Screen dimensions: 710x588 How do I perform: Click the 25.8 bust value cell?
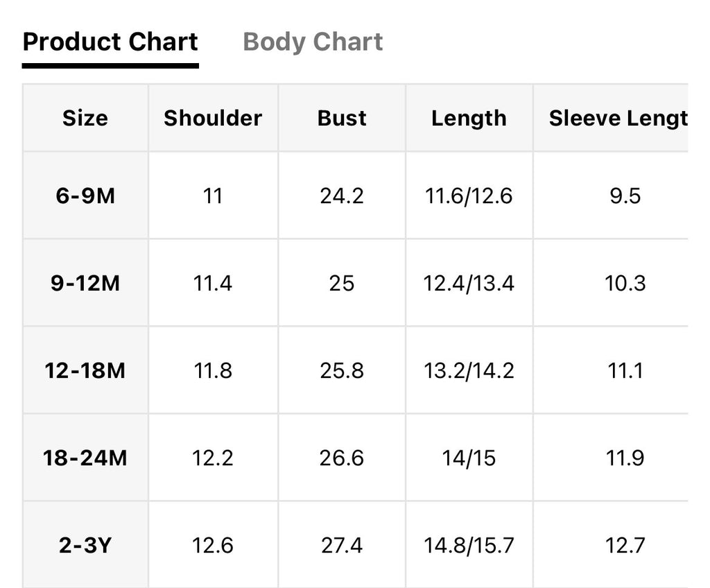[342, 370]
